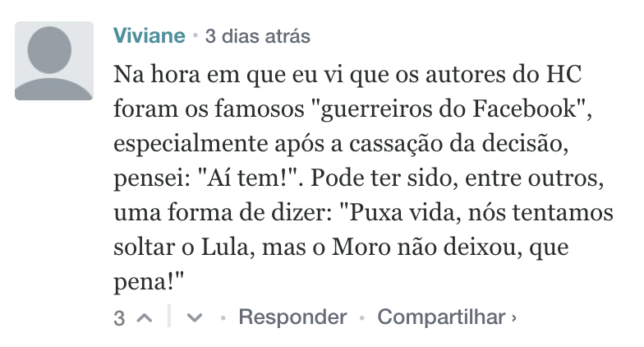Downvote the comment with the down arrow
644x347 pixels.
coord(195,318)
